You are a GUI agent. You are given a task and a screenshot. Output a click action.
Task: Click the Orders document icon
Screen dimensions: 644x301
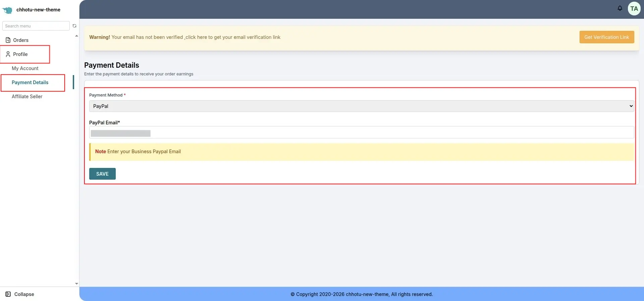click(x=8, y=40)
